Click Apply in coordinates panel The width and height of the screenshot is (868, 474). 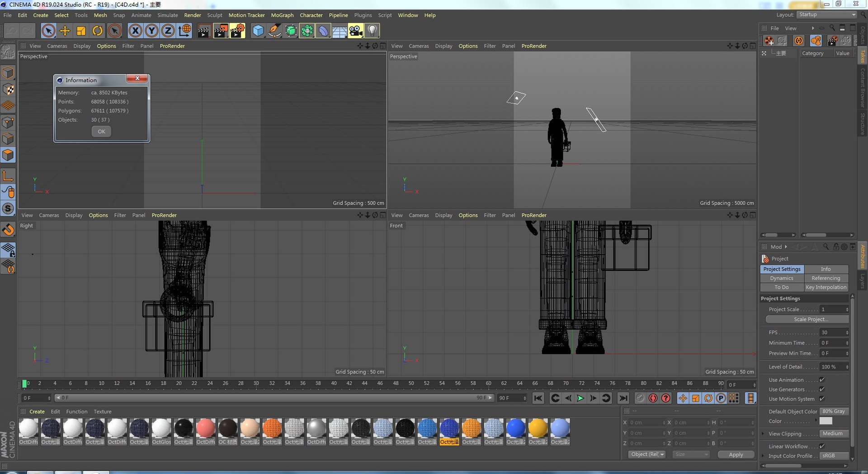point(736,455)
